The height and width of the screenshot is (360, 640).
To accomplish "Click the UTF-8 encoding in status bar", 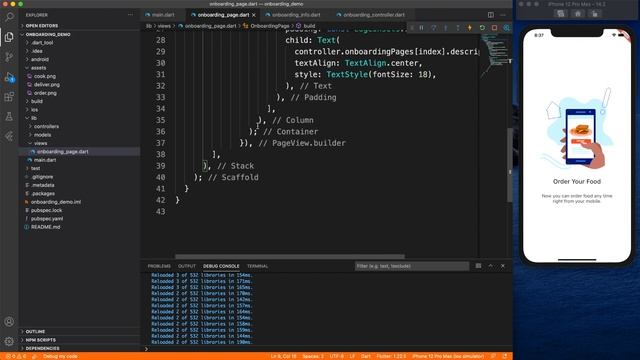I will tap(336, 356).
